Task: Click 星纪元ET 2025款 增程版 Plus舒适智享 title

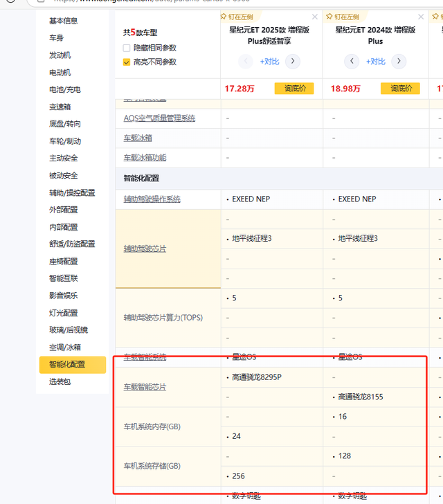Action: (x=269, y=35)
